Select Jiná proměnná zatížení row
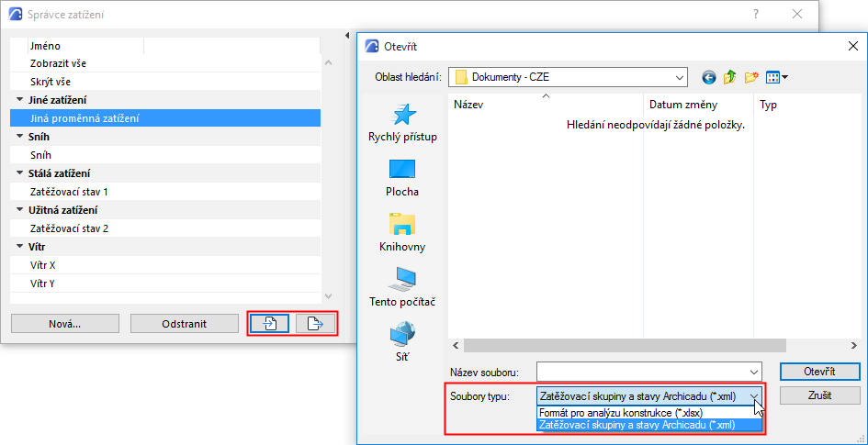Viewport: 868px width, 445px height. pyautogui.click(x=165, y=118)
